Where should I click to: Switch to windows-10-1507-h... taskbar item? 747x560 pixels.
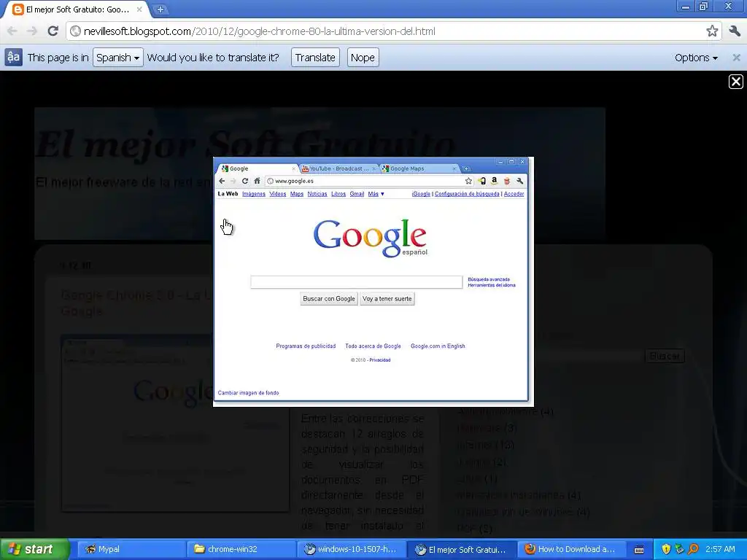[x=351, y=549]
